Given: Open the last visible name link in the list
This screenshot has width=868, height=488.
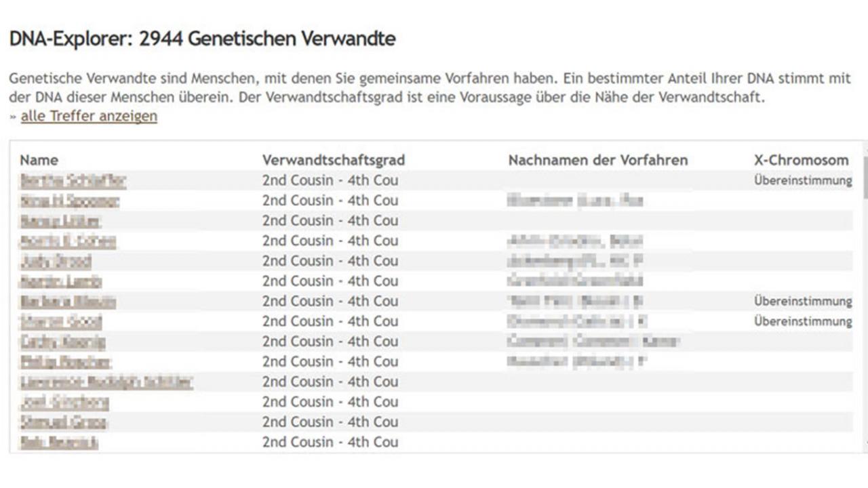Looking at the screenshot, I should (x=59, y=442).
